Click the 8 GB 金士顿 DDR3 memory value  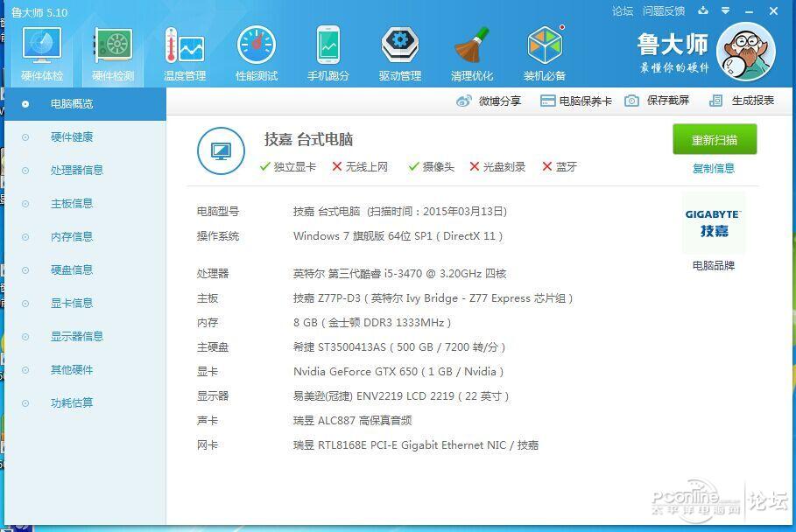[x=372, y=323]
